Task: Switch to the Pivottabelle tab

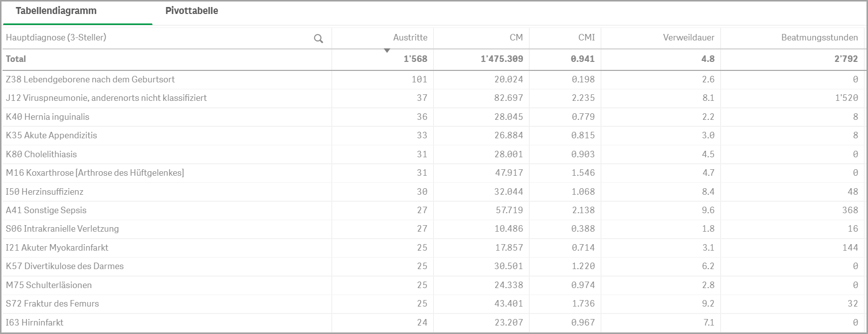Action: coord(191,11)
